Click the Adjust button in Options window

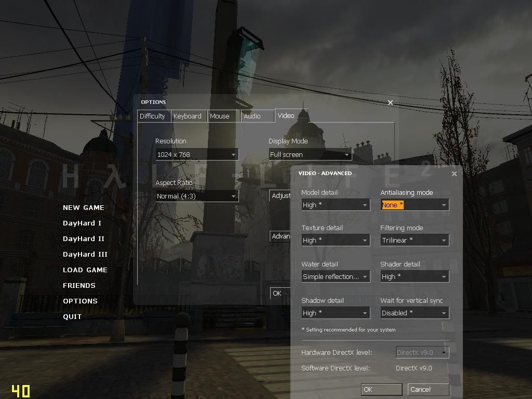pos(280,196)
